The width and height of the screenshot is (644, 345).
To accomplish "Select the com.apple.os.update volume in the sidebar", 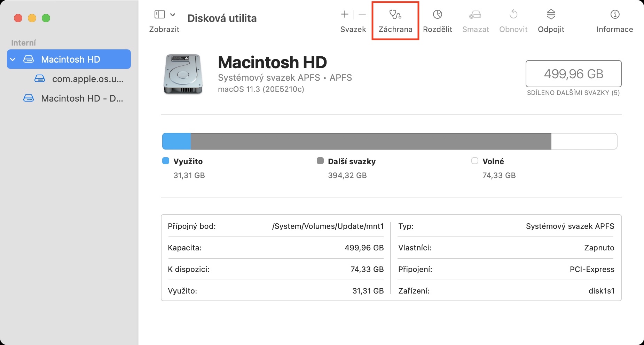I will 88,79.
